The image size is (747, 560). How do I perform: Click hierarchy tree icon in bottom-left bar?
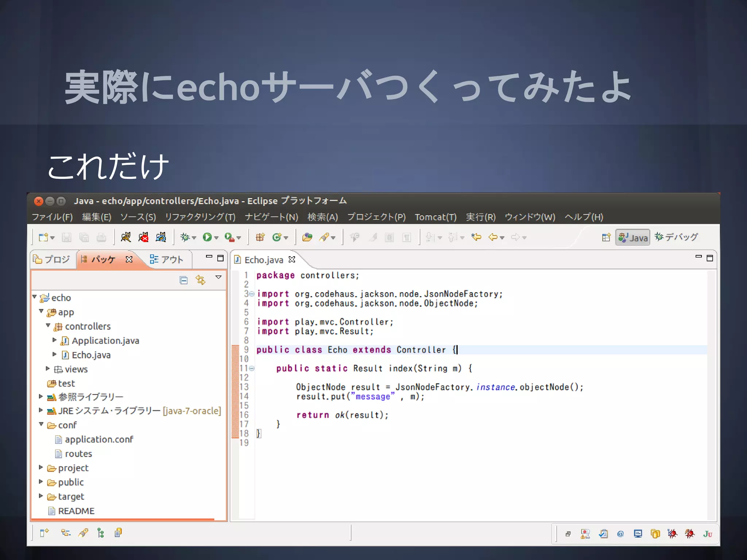(101, 533)
